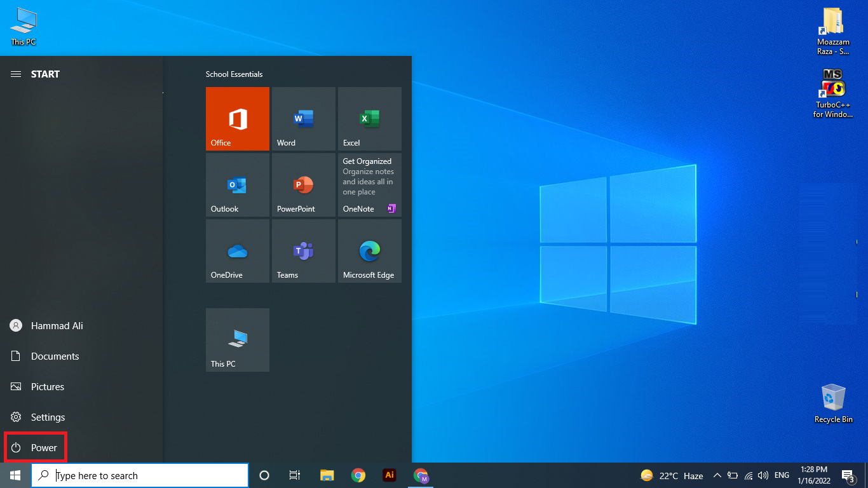Open Action Center notifications icon

pyautogui.click(x=848, y=475)
